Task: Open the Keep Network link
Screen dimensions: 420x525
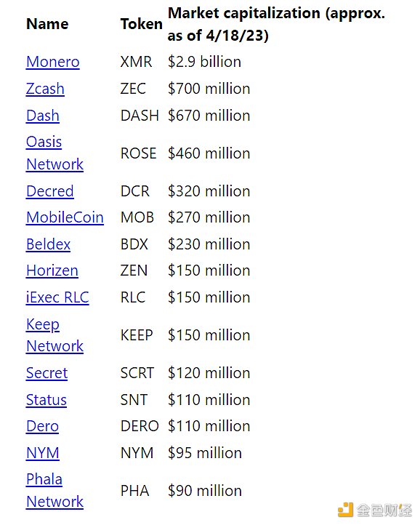Action: [x=55, y=335]
